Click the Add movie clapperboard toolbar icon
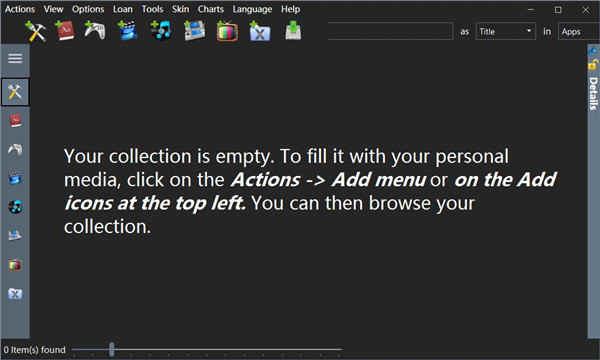 tap(127, 31)
